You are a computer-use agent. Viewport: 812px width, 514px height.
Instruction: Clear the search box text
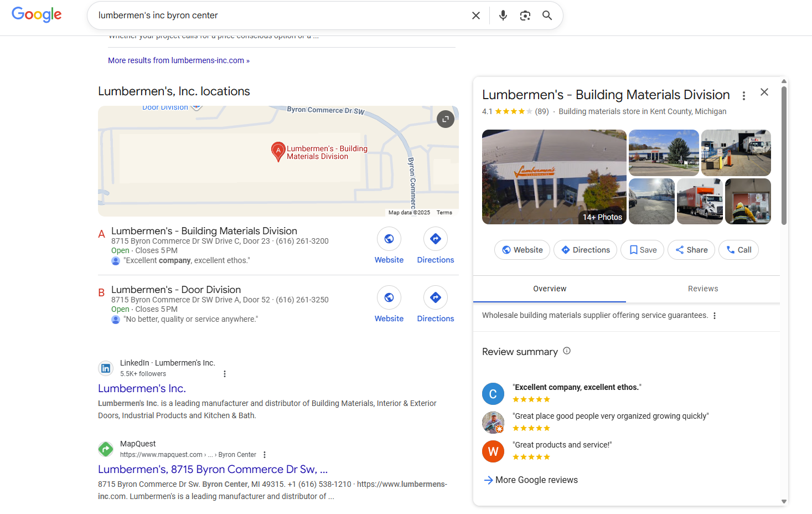tap(475, 16)
